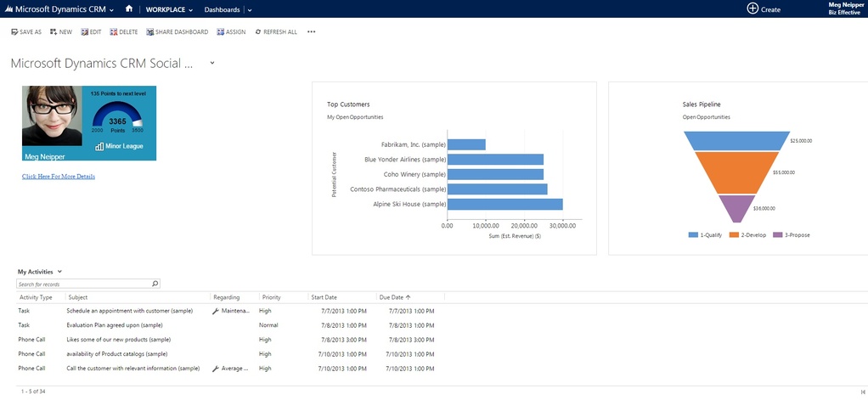Image resolution: width=868 pixels, height=400 pixels.
Task: Click the purple Propose funnel segment
Action: coord(737,208)
